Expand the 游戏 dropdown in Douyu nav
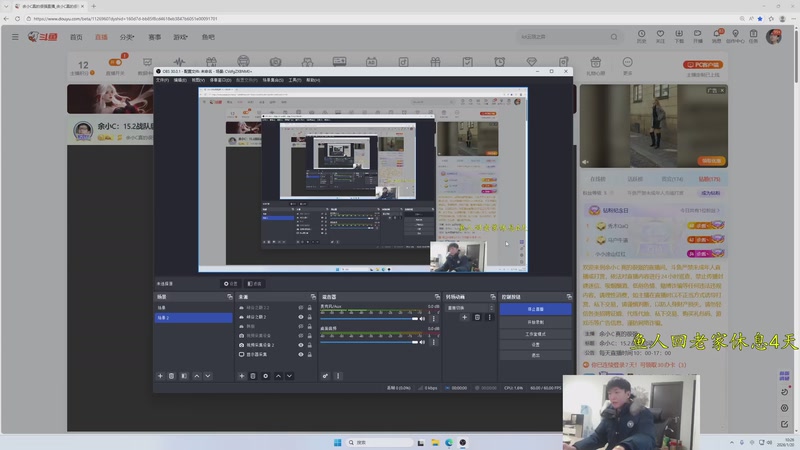 (181, 37)
